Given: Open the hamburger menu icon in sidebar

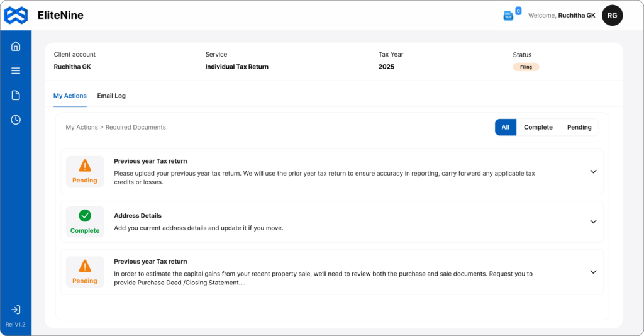Looking at the screenshot, I should coord(16,70).
